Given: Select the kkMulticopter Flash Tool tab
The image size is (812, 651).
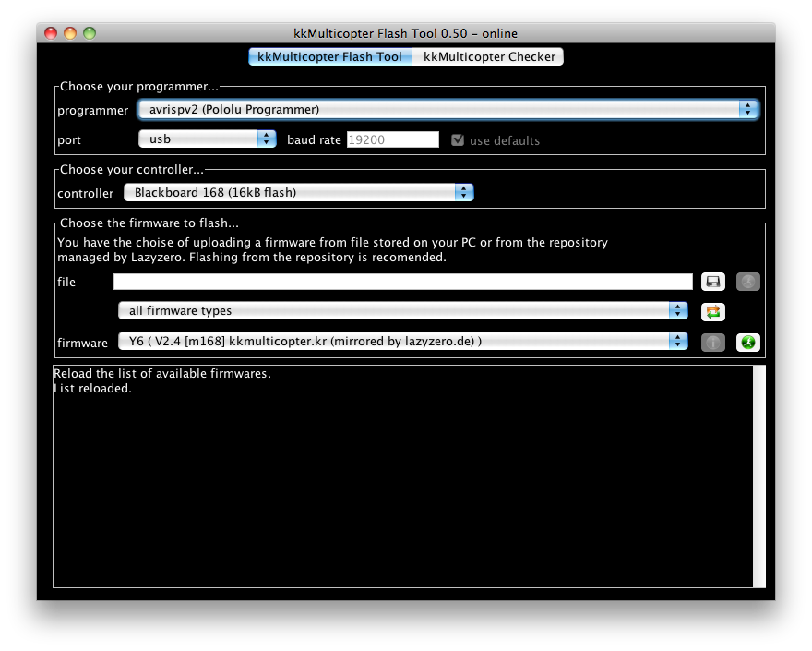Looking at the screenshot, I should coord(329,56).
